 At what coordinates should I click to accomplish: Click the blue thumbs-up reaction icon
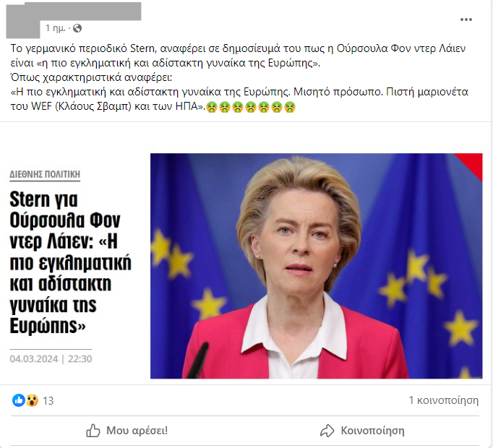tap(19, 400)
